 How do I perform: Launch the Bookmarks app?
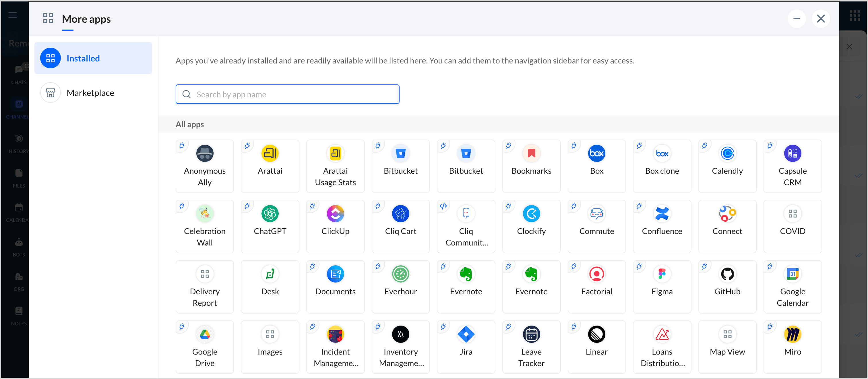click(x=531, y=166)
